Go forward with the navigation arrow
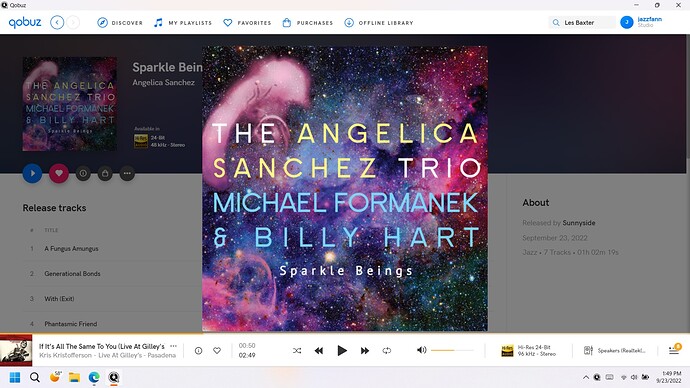690x388 pixels. (x=73, y=22)
